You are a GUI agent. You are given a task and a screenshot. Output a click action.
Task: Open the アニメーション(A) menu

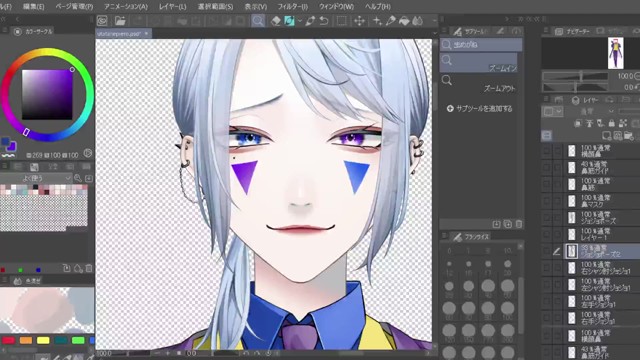tap(126, 7)
